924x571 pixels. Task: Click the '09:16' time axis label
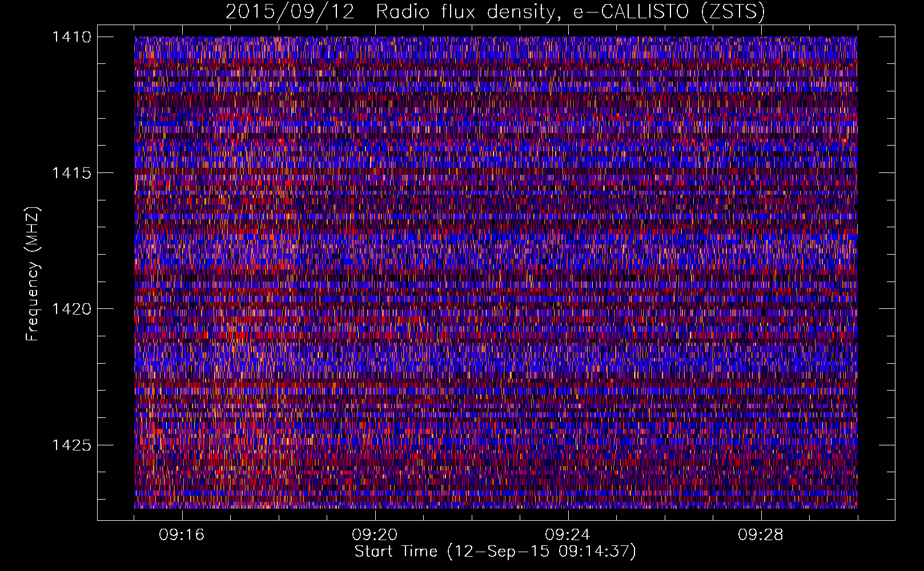pyautogui.click(x=182, y=535)
